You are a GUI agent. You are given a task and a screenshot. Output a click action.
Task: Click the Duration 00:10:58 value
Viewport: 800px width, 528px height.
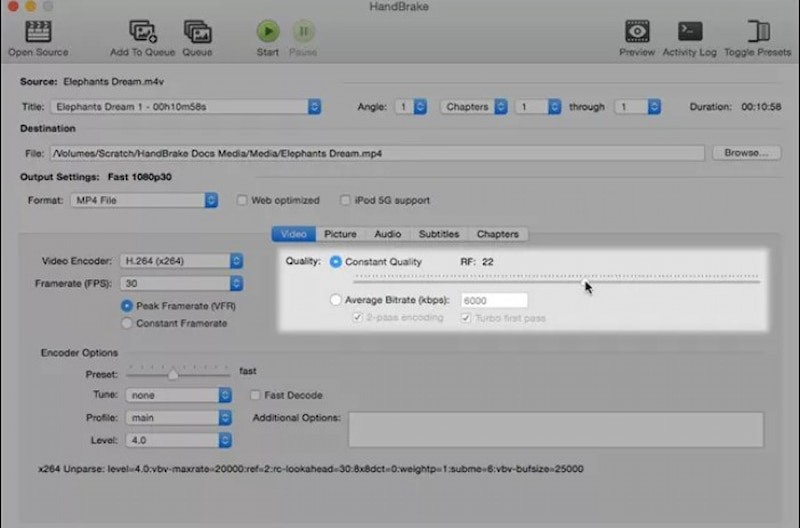click(x=761, y=107)
